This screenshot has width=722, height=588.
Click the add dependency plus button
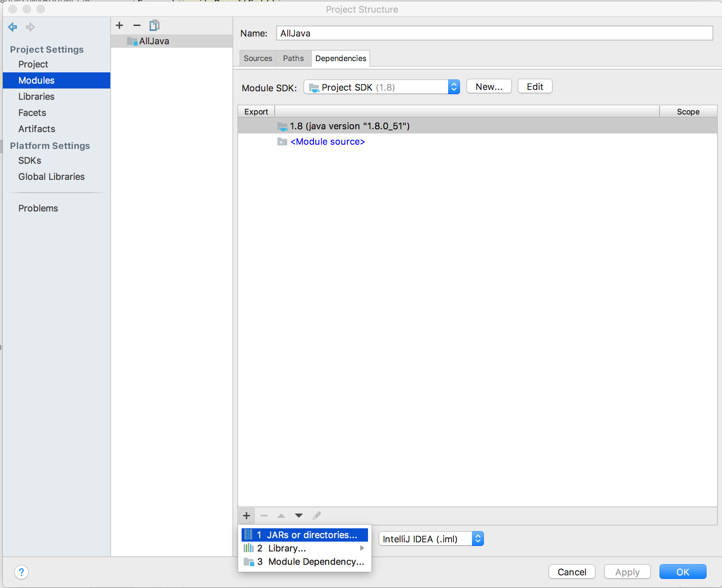[247, 516]
